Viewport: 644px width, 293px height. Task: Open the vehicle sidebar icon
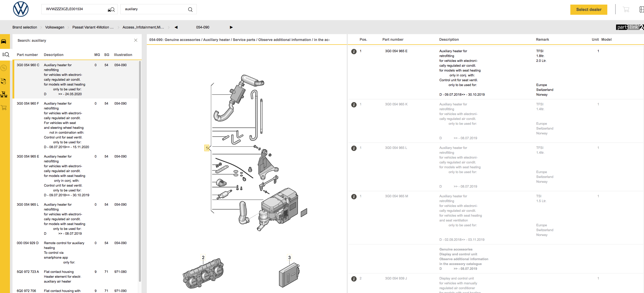click(4, 41)
